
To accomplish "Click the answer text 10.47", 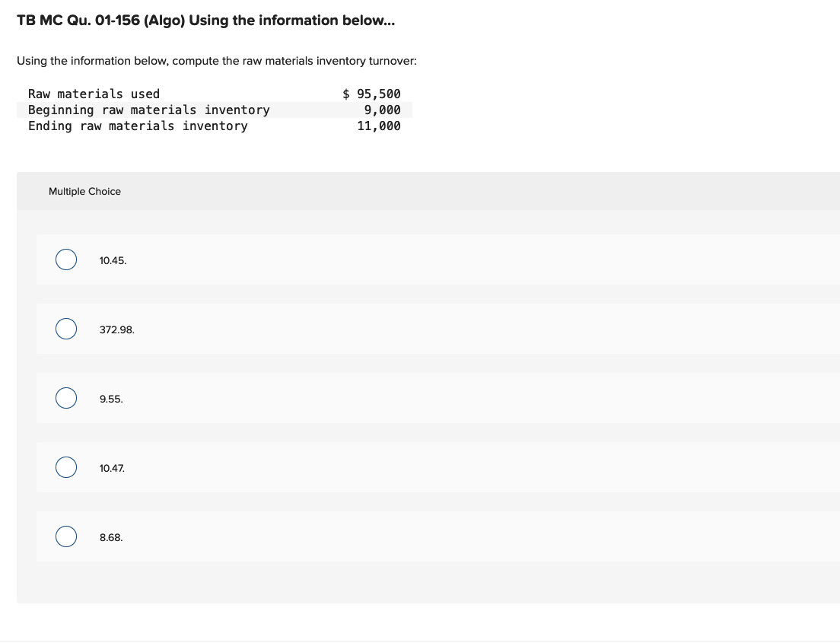I will pos(112,468).
